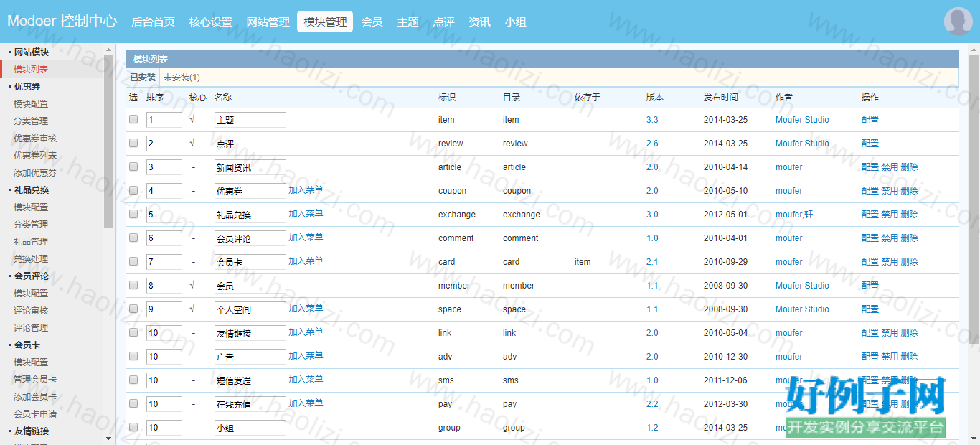
Task: Click 配置 for 主题 module
Action: pyautogui.click(x=870, y=120)
